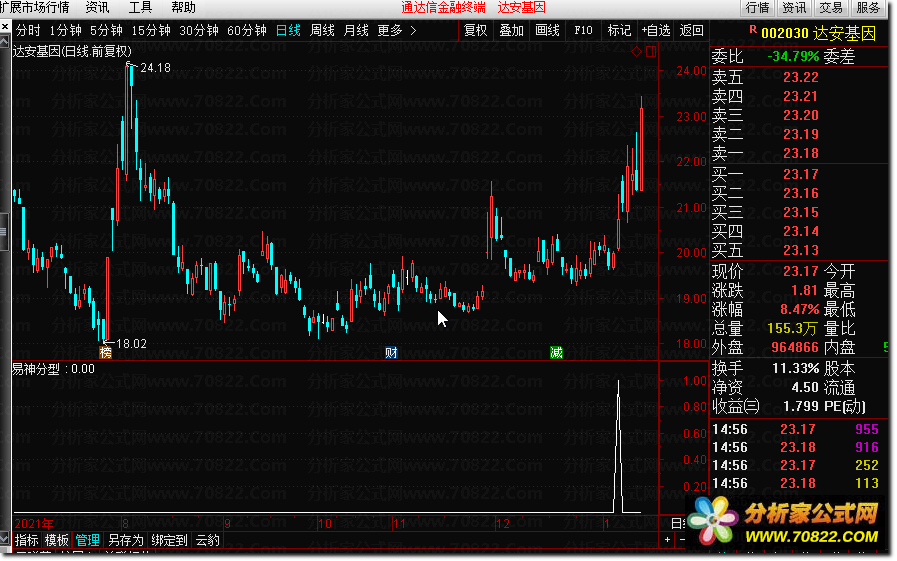Click the 涨幅 value 8.47%
This screenshot has height=561, width=897.
(x=800, y=309)
